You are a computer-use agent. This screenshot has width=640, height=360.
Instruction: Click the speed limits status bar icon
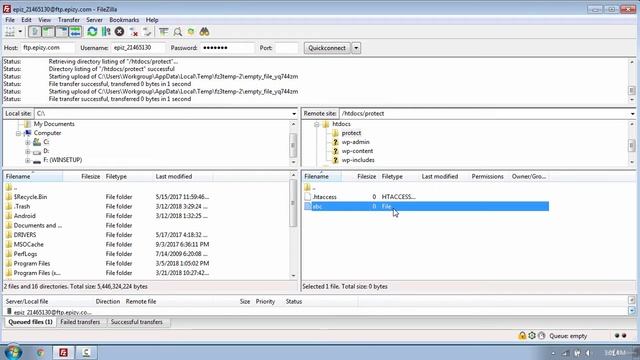point(542,336)
